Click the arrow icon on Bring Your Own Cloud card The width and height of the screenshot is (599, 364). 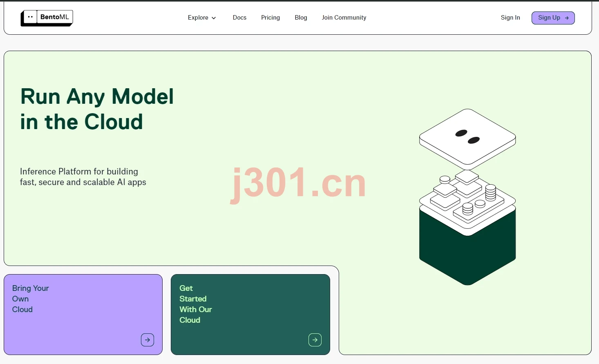148,340
